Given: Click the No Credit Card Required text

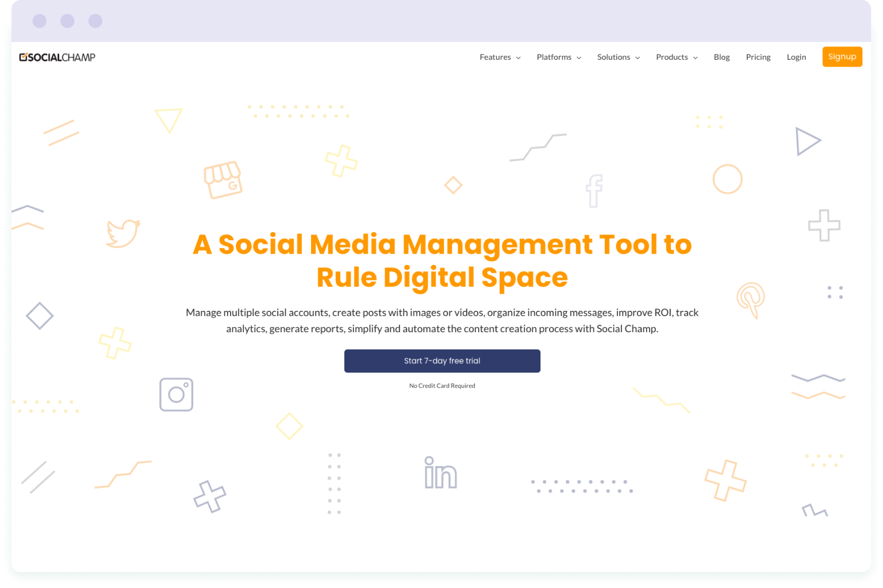Looking at the screenshot, I should click(x=441, y=385).
